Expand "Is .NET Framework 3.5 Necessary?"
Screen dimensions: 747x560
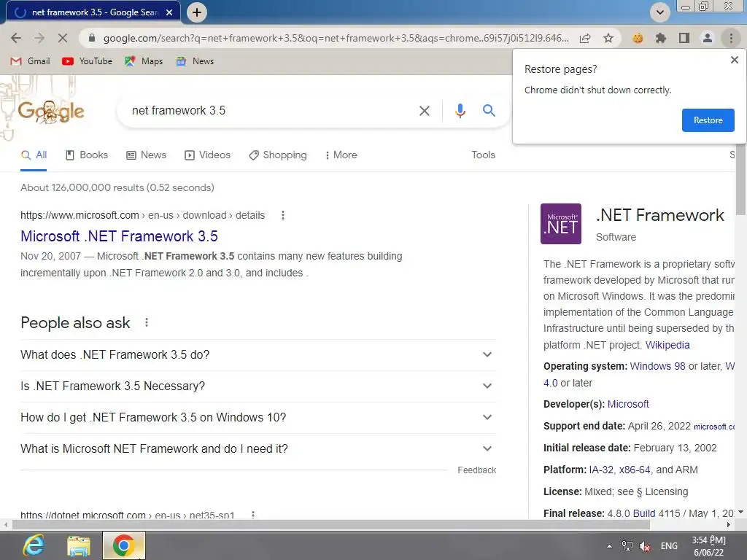[258, 386]
